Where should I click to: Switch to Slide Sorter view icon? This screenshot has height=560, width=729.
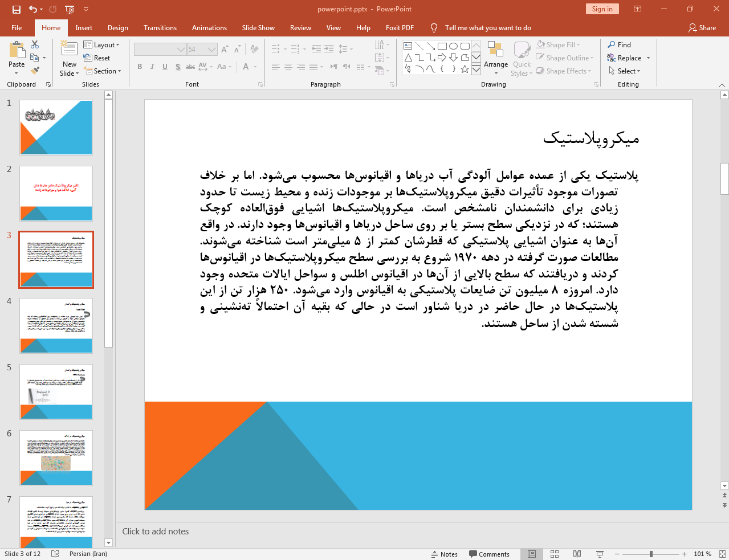[x=555, y=554]
